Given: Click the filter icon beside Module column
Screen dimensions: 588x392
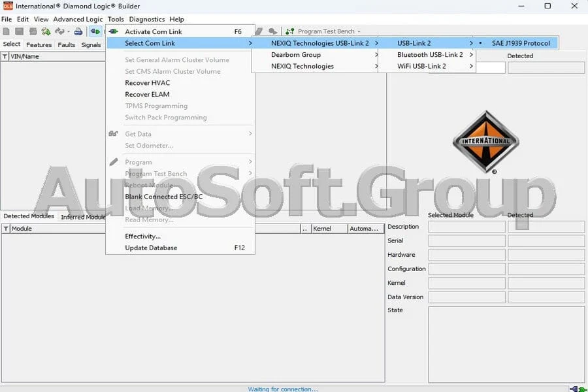Looking at the screenshot, I should [6, 229].
